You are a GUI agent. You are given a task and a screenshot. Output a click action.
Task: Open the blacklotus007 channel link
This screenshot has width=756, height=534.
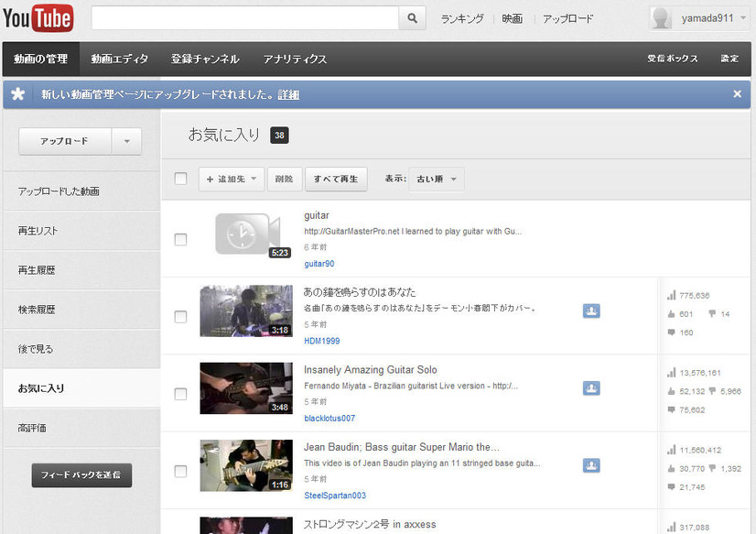click(329, 419)
